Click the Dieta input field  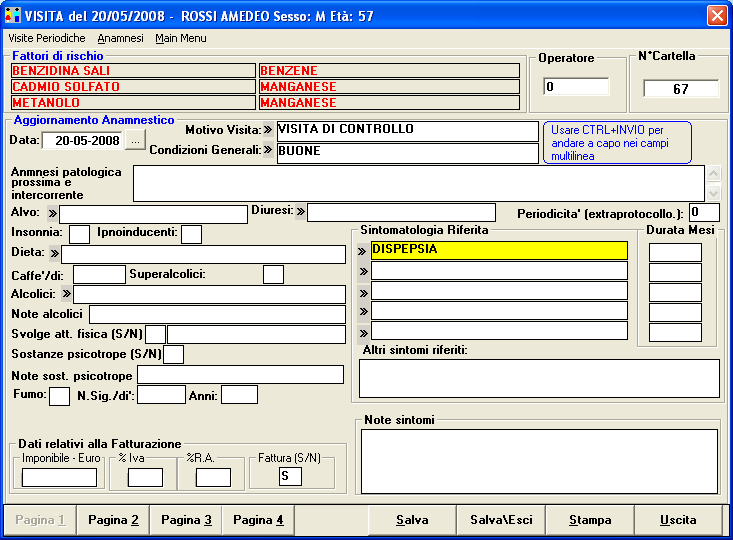pos(203,255)
